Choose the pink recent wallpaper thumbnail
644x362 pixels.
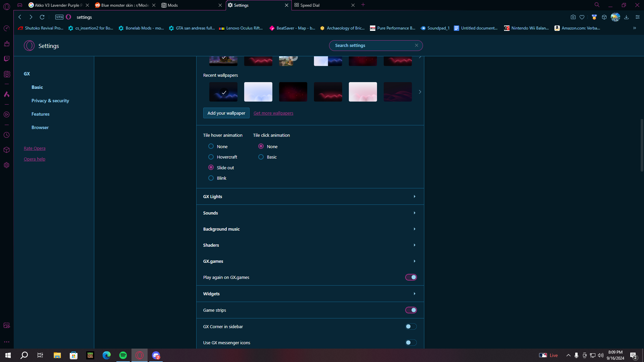point(363,92)
